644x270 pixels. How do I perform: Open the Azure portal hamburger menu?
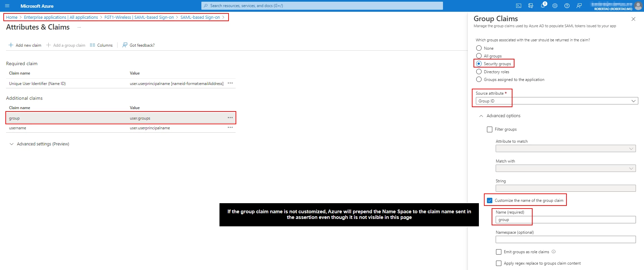point(7,6)
